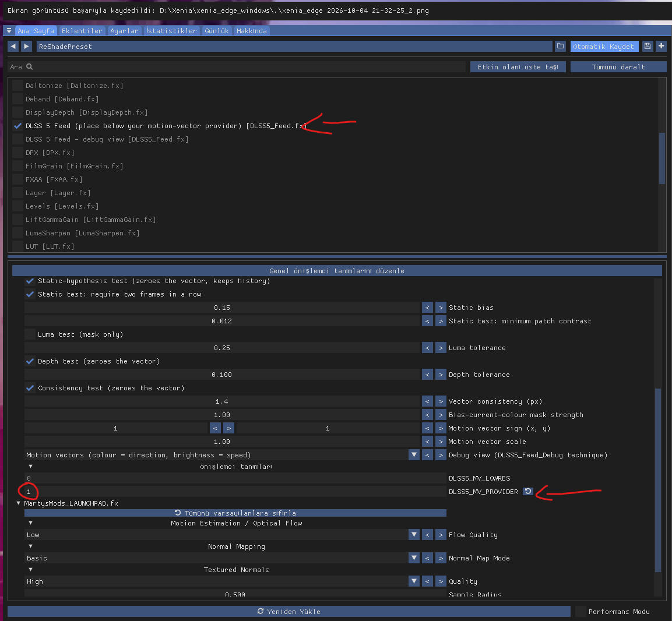
Task: Click Etkin olanı üste taşı button
Action: click(518, 67)
